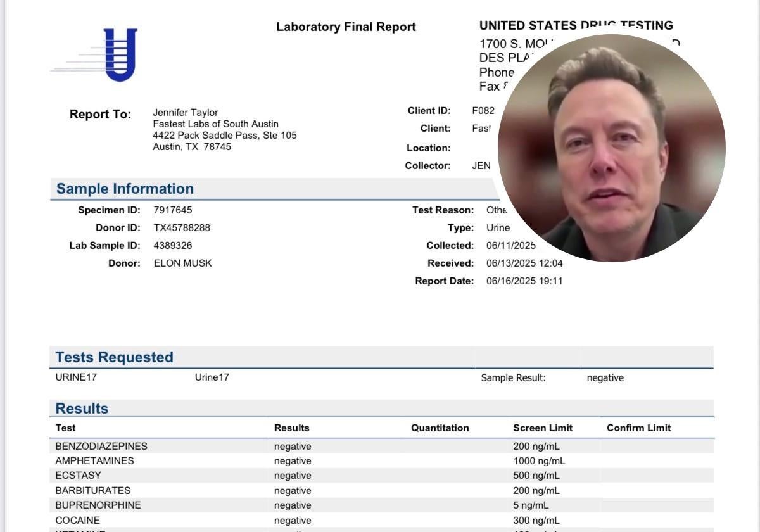This screenshot has width=760, height=532.
Task: Click collected date "06/11/2025"
Action: (x=511, y=246)
